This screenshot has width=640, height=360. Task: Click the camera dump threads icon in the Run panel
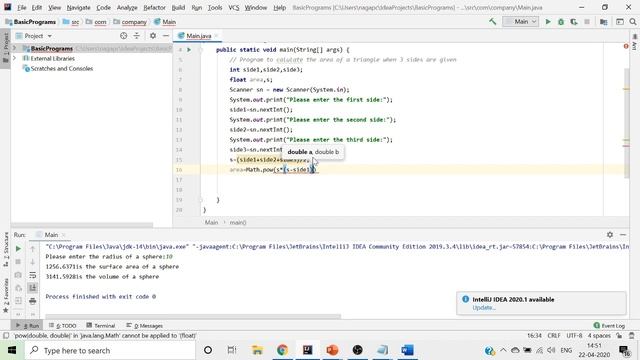[x=18, y=275]
